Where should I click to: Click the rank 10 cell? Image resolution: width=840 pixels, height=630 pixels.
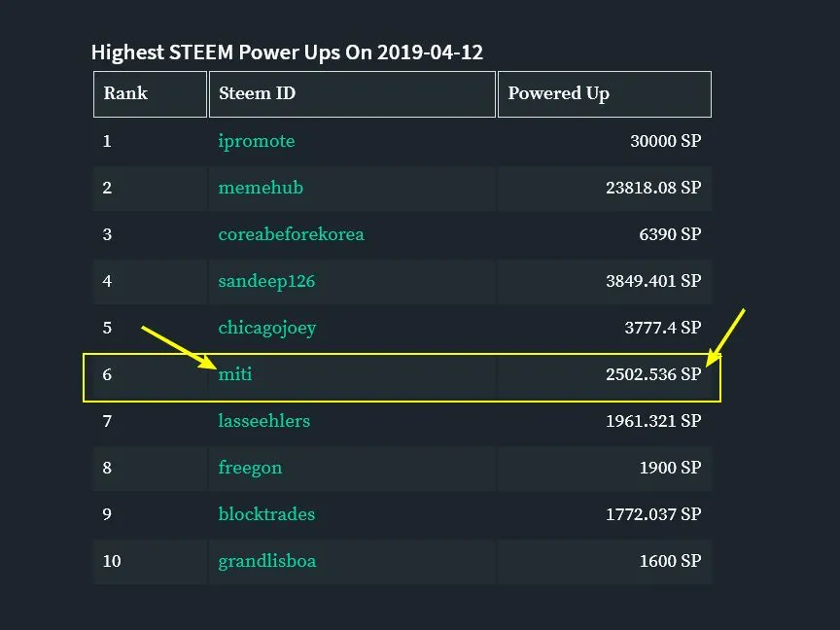(113, 561)
